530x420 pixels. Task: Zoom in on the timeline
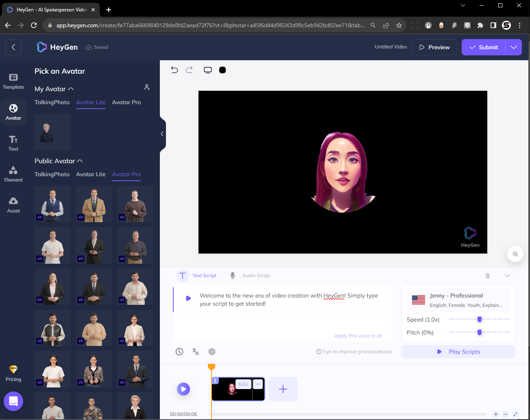[496, 414]
